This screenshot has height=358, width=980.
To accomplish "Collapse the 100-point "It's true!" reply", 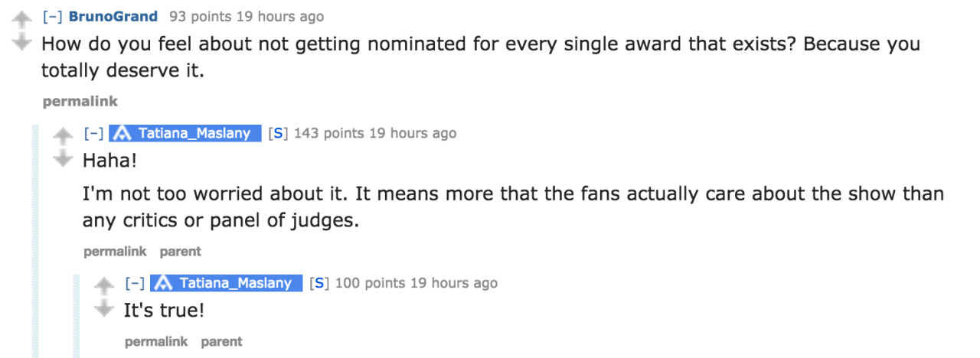I will pyautogui.click(x=135, y=284).
